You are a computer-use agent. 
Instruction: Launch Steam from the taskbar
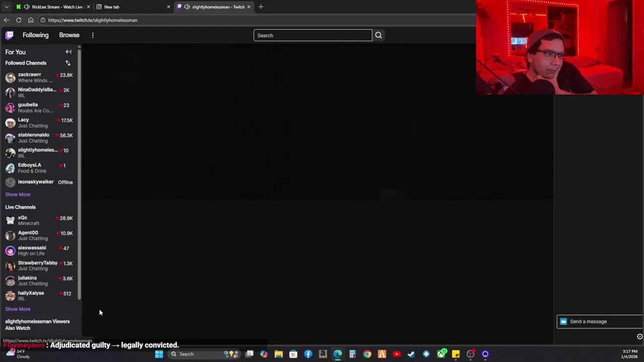[411, 354]
